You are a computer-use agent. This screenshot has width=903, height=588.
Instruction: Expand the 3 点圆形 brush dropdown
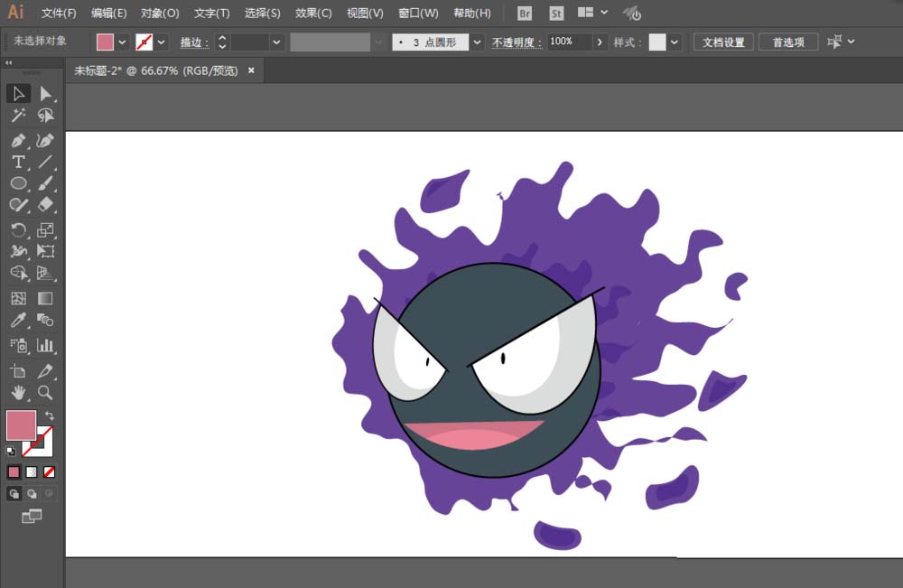coord(476,42)
